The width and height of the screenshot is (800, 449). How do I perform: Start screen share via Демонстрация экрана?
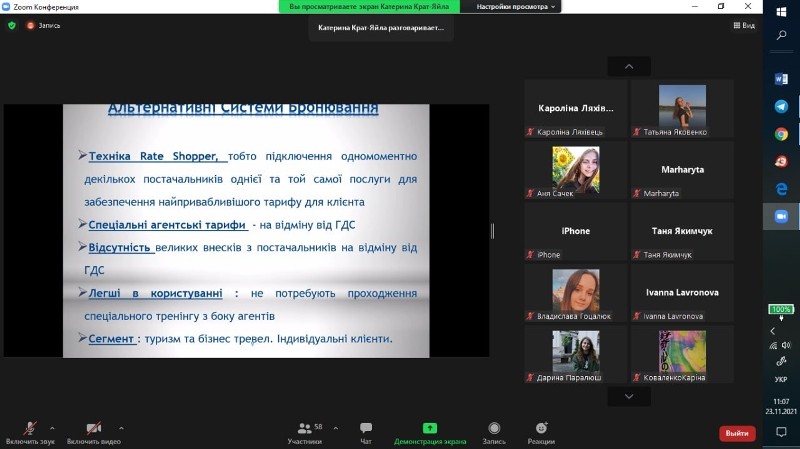click(430, 433)
